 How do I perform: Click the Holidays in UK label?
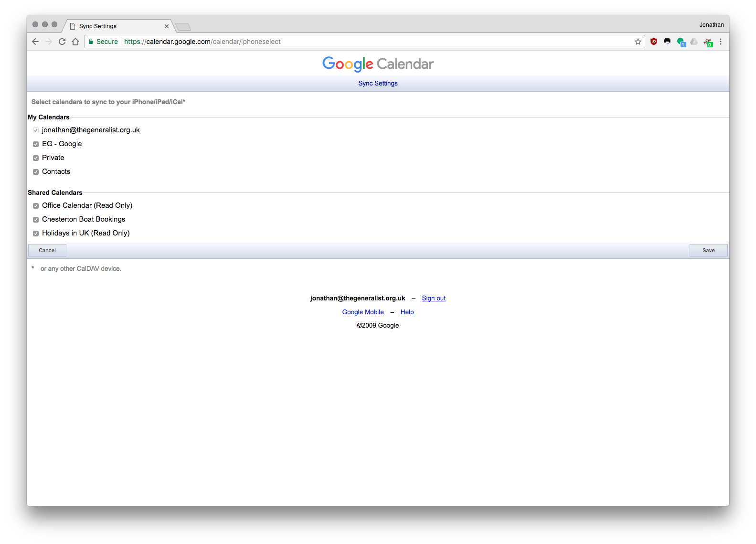tap(86, 233)
